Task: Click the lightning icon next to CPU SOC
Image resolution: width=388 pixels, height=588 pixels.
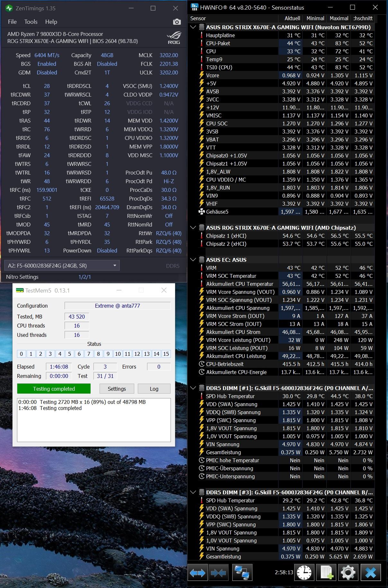Action: [202, 124]
